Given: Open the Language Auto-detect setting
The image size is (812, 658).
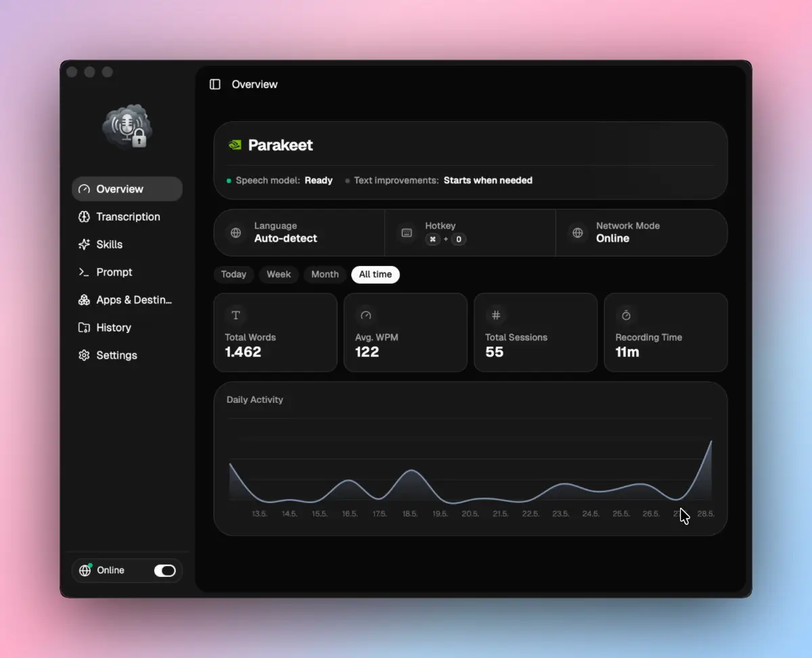Looking at the screenshot, I should (299, 233).
